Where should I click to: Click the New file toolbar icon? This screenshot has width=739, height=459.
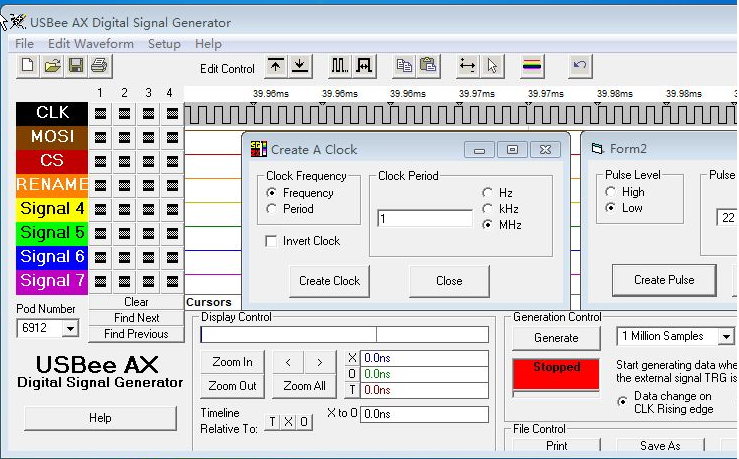click(28, 65)
